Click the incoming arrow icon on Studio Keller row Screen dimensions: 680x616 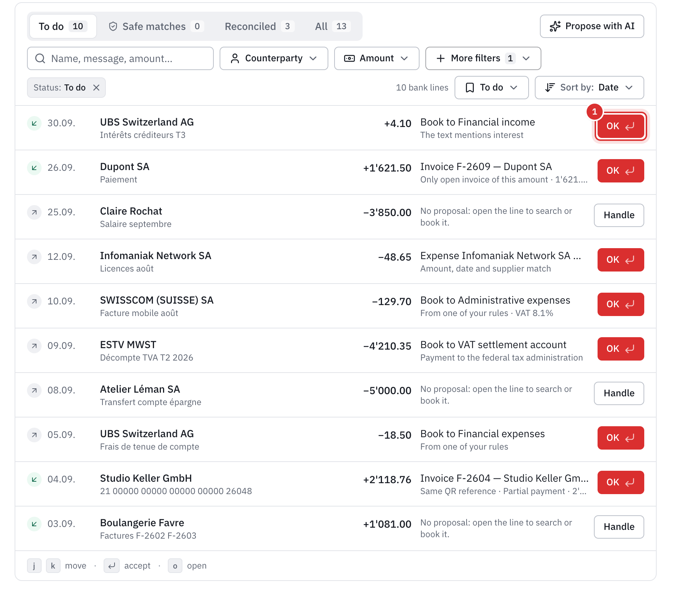(x=34, y=480)
